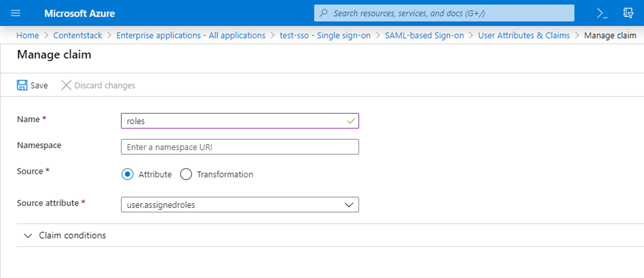This screenshot has height=278, width=644.
Task: Open the directory and subscription filter icon
Action: pos(628,13)
